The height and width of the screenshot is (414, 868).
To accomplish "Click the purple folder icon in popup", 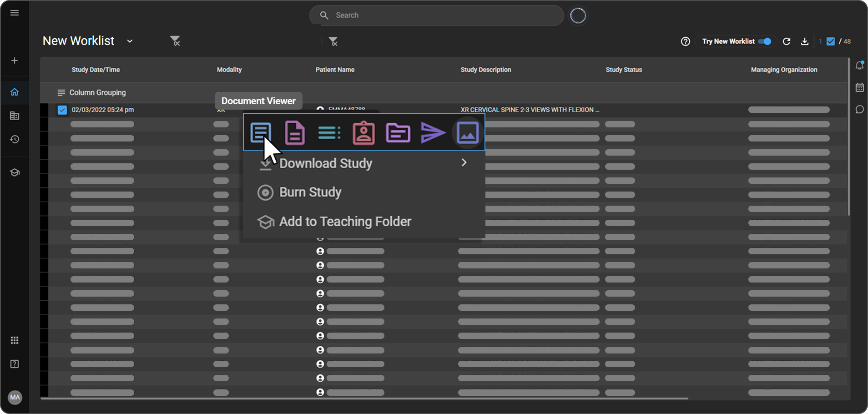I will 398,133.
